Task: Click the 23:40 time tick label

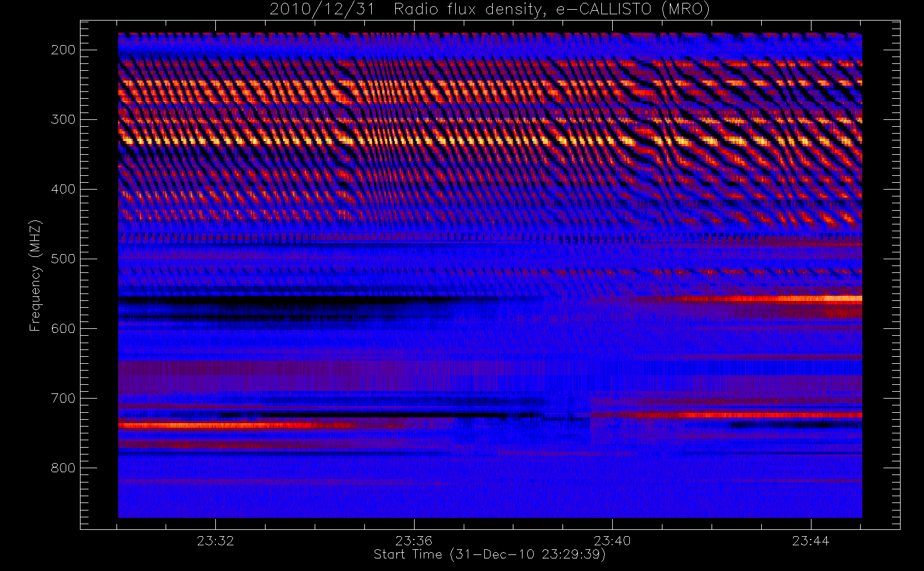Action: tap(612, 541)
